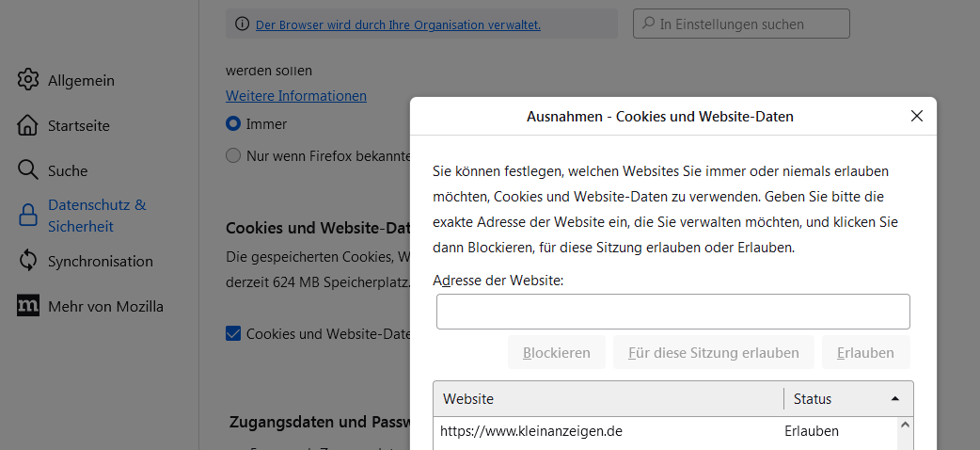Click the info icon beside organisation notice

(242, 24)
